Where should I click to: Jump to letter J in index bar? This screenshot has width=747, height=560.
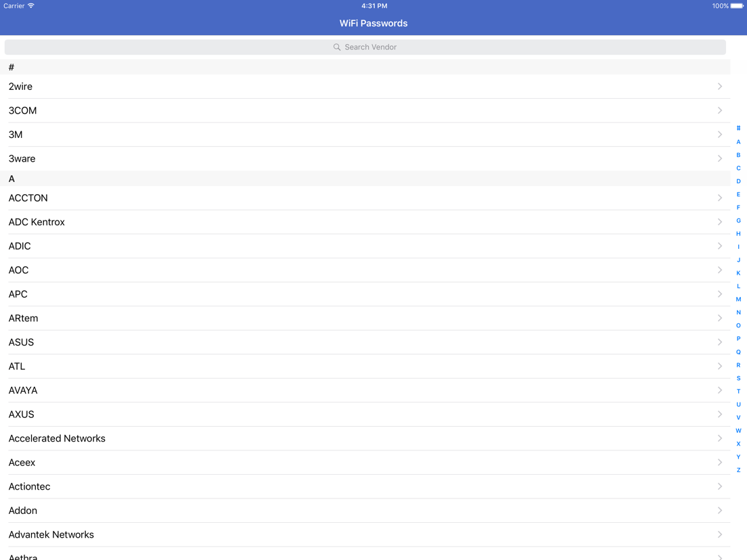click(x=738, y=260)
